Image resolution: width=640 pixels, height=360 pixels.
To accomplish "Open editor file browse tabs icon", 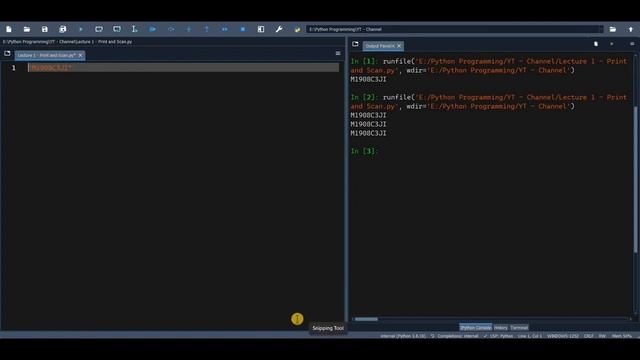I will coord(7,53).
